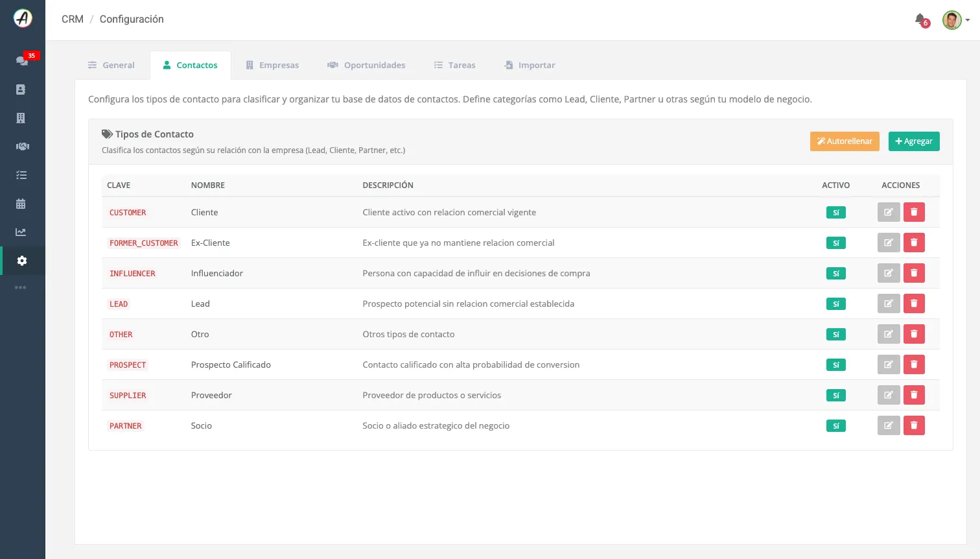Click the notifications bell icon

click(x=920, y=19)
